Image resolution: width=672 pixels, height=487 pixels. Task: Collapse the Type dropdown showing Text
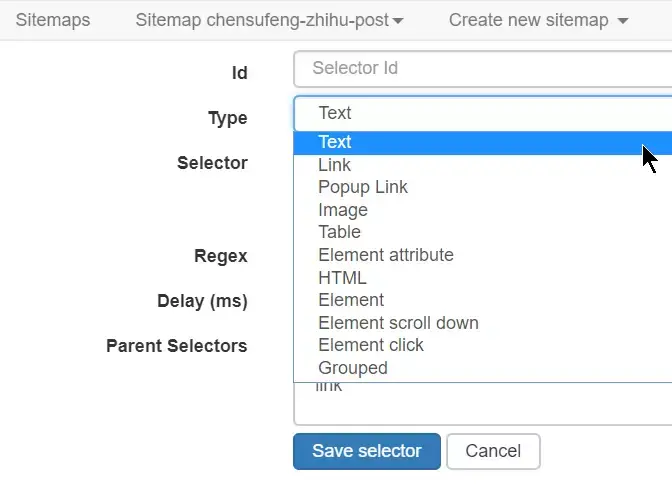482,113
